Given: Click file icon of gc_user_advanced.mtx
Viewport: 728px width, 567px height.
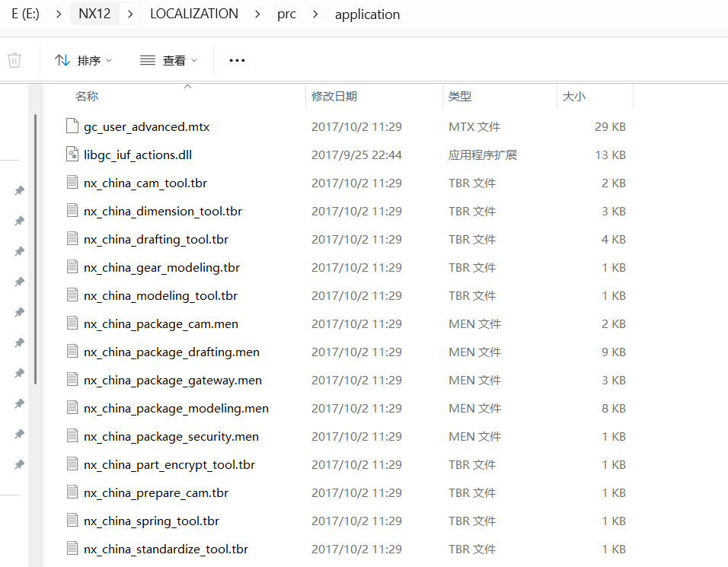Looking at the screenshot, I should [x=72, y=126].
